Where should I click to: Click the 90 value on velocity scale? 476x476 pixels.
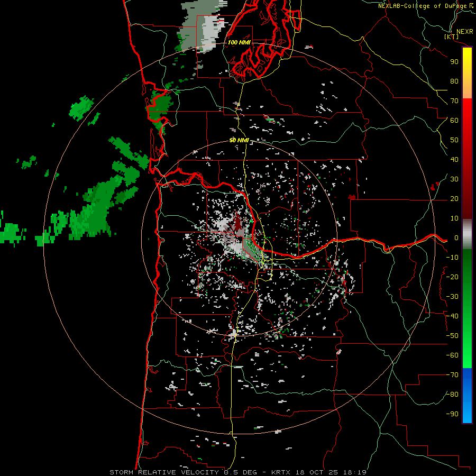click(454, 62)
